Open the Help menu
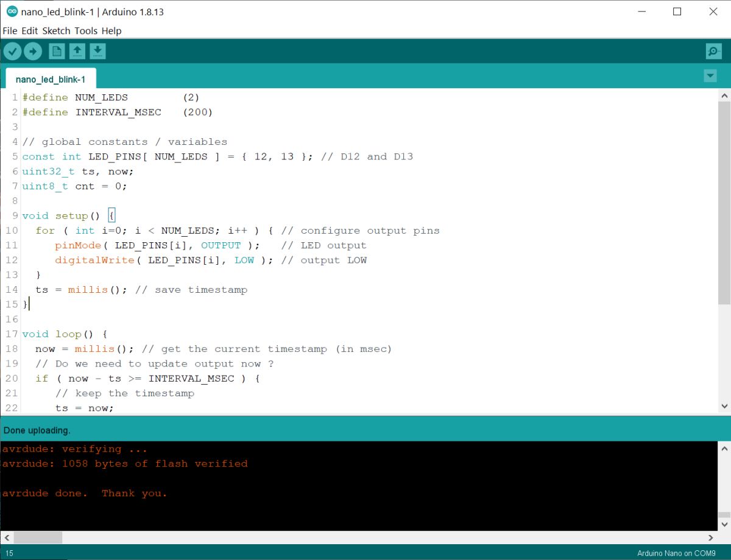The image size is (731, 560). 111,30
